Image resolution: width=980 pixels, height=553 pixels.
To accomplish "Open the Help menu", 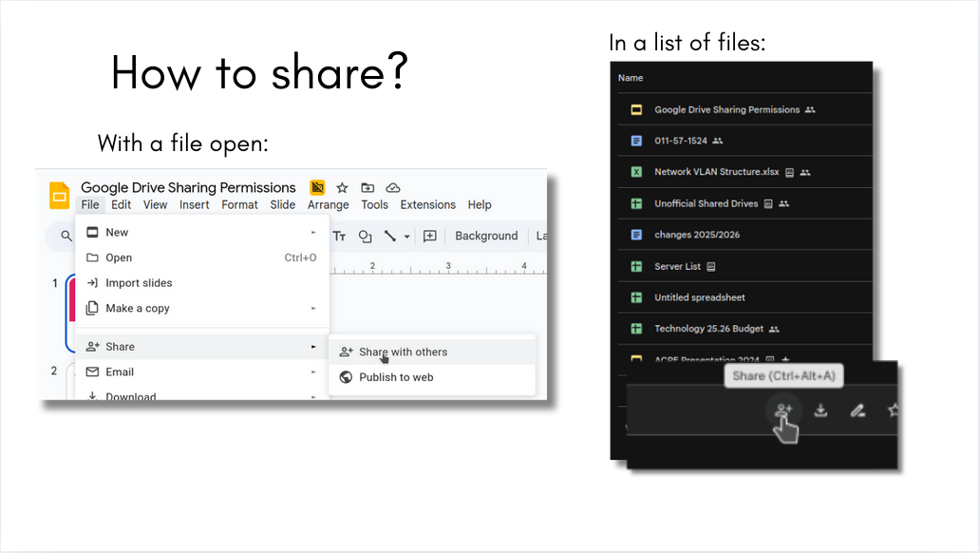I will pyautogui.click(x=480, y=204).
